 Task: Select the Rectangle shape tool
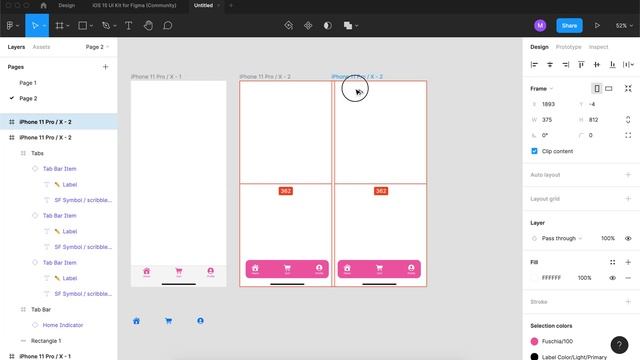pyautogui.click(x=82, y=25)
